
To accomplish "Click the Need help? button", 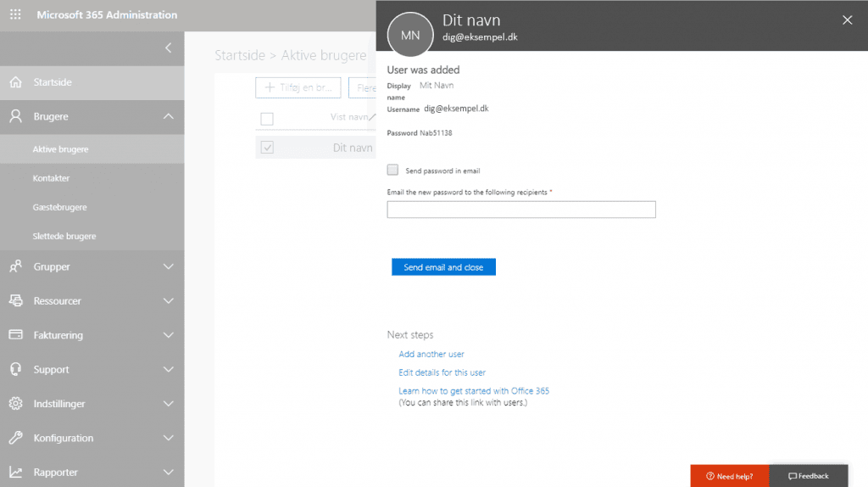I will click(x=730, y=476).
